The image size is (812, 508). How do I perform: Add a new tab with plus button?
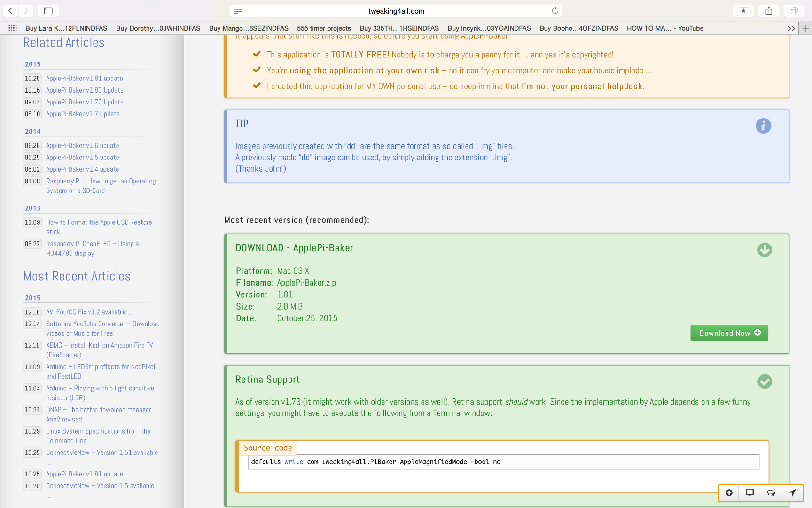tap(805, 28)
